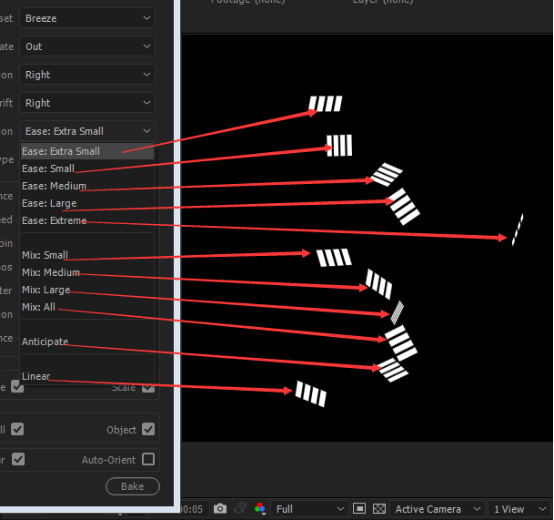The height and width of the screenshot is (520, 554).
Task: Enable the Auto-Orient checkbox
Action: [x=148, y=459]
